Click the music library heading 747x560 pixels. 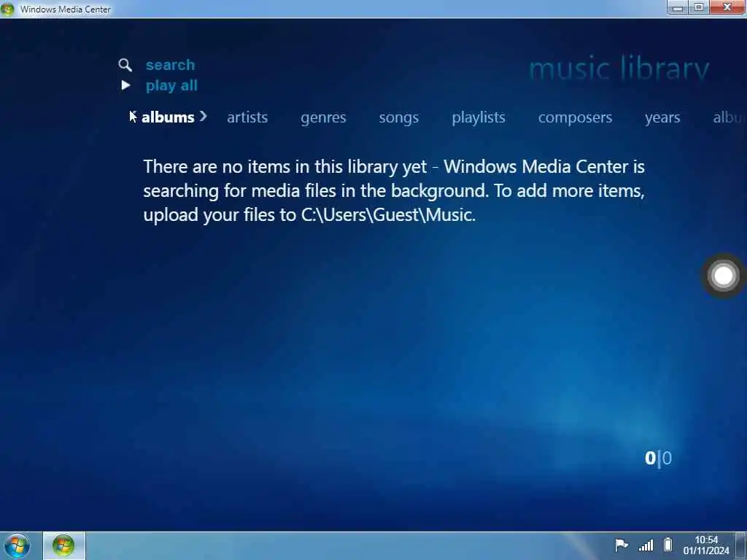[619, 69]
